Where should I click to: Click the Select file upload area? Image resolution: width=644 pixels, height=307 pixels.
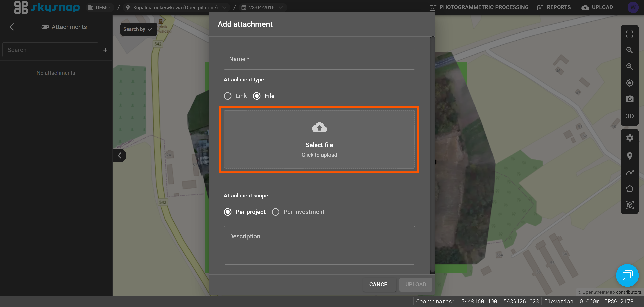coord(319,139)
